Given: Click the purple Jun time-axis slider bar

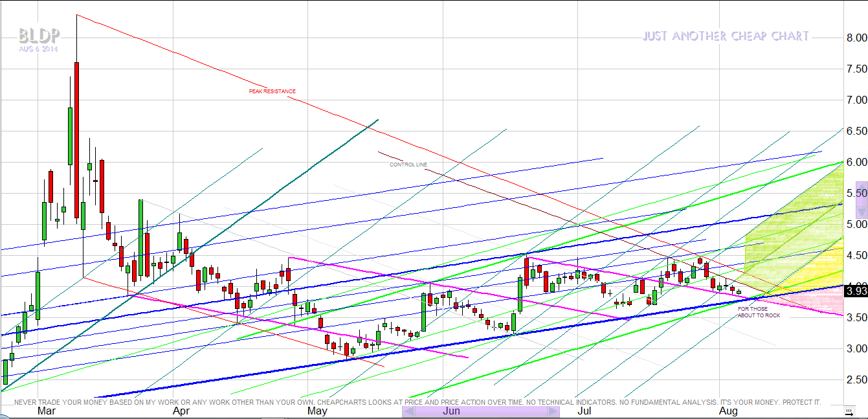Looking at the screenshot, I should pyautogui.click(x=480, y=411).
